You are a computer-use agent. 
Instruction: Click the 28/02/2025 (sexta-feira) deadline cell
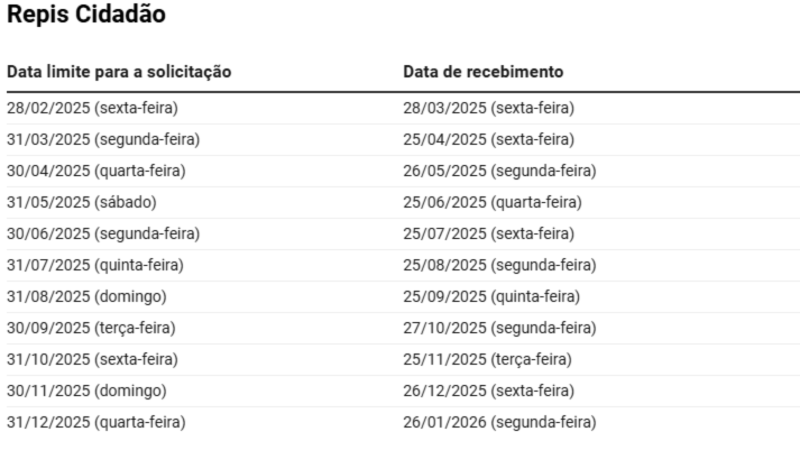tap(92, 108)
